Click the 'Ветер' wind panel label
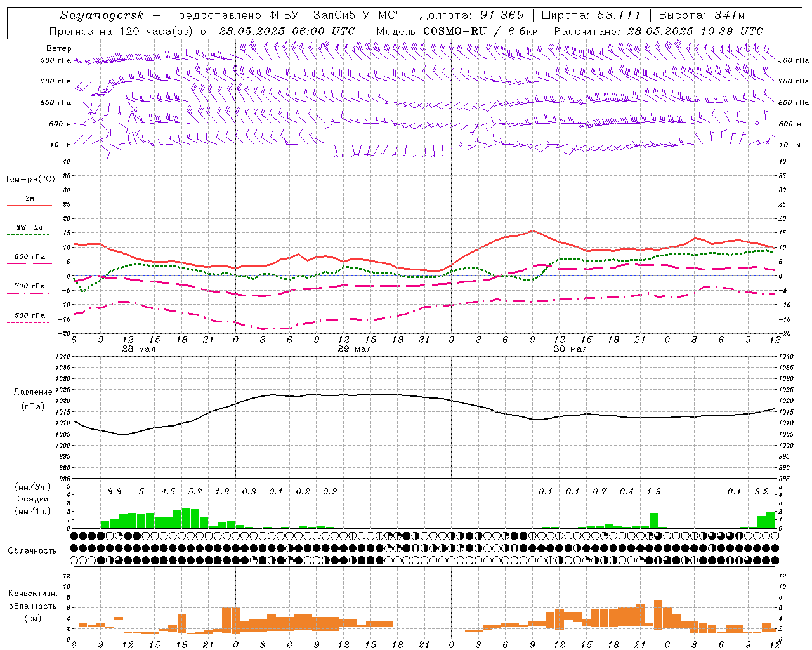Screen dimensions: 812x650 [58, 48]
